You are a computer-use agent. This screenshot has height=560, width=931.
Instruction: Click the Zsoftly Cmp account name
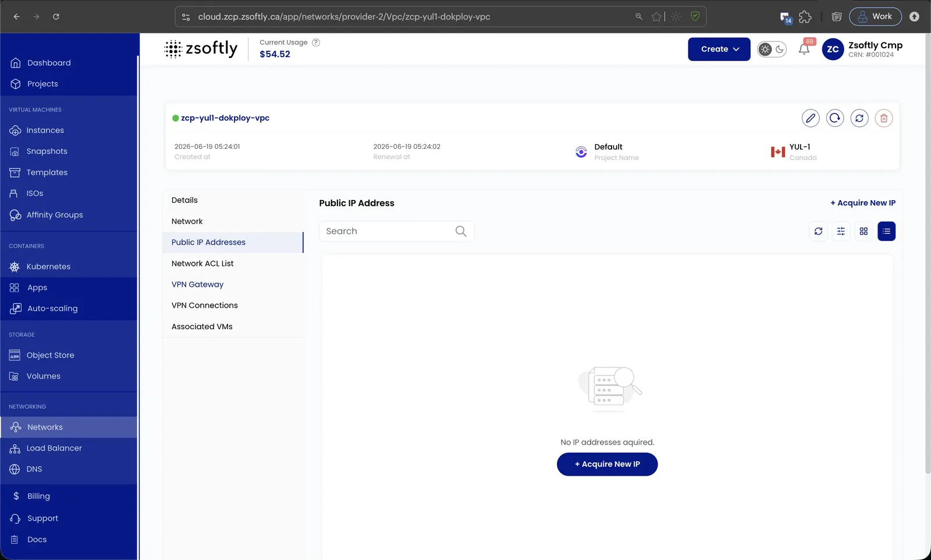click(875, 45)
